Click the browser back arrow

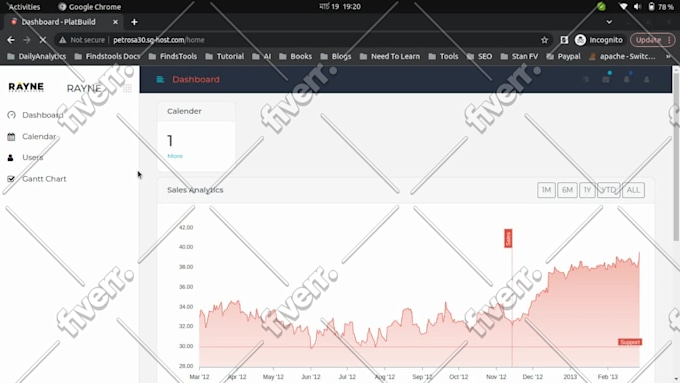point(11,40)
